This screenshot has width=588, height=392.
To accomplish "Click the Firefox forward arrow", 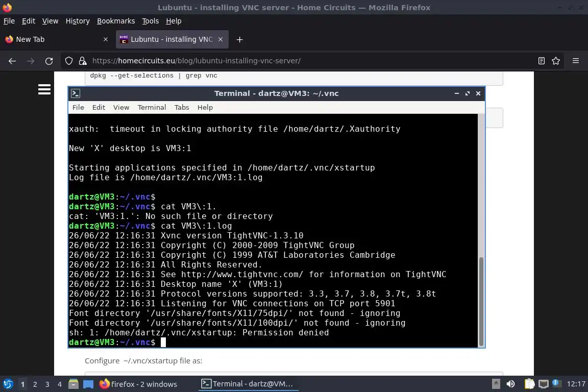I will tap(31, 61).
